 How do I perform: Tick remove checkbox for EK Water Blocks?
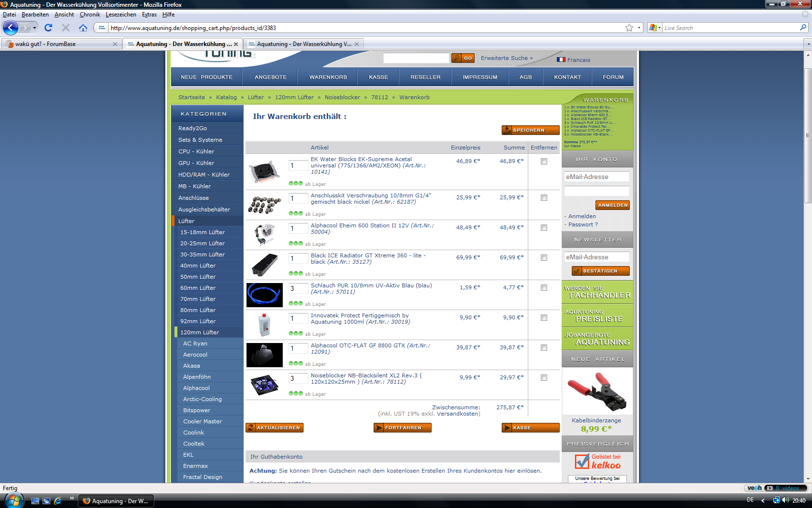click(544, 162)
